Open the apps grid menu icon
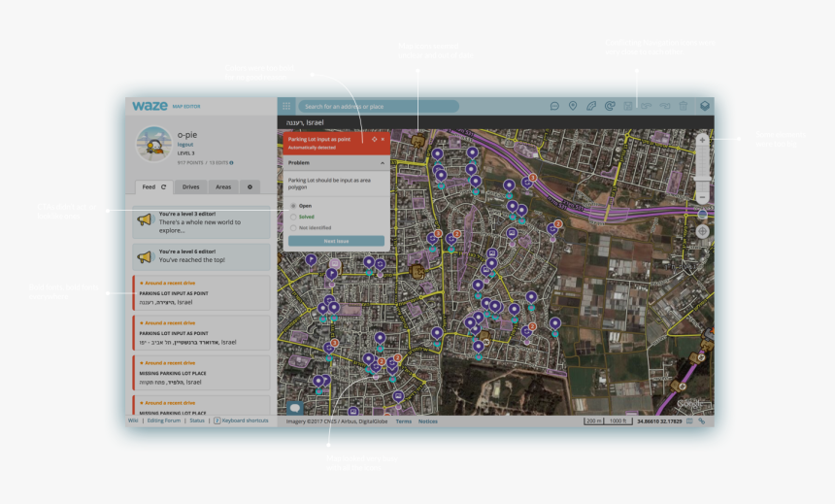 coord(286,106)
